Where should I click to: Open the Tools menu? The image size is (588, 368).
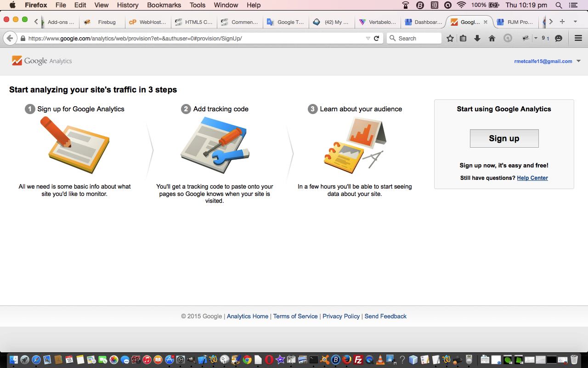coord(198,5)
